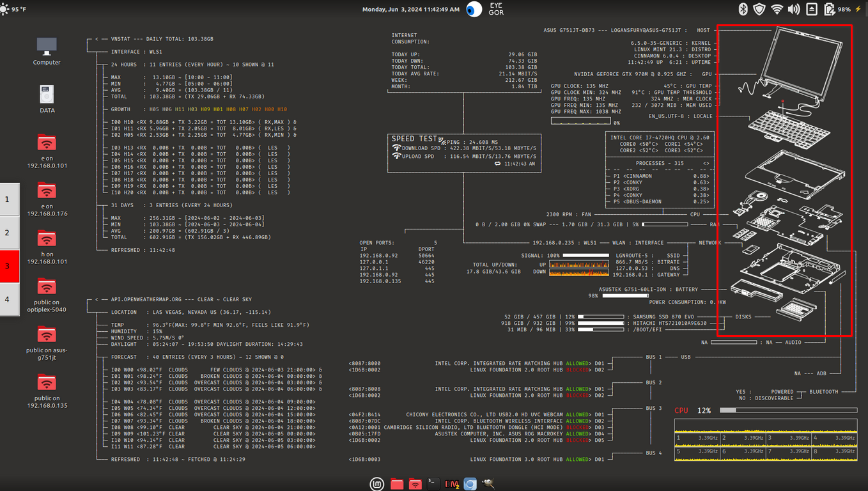The width and height of the screenshot is (868, 491).
Task: Open the shield update manager tray icon
Action: [759, 9]
